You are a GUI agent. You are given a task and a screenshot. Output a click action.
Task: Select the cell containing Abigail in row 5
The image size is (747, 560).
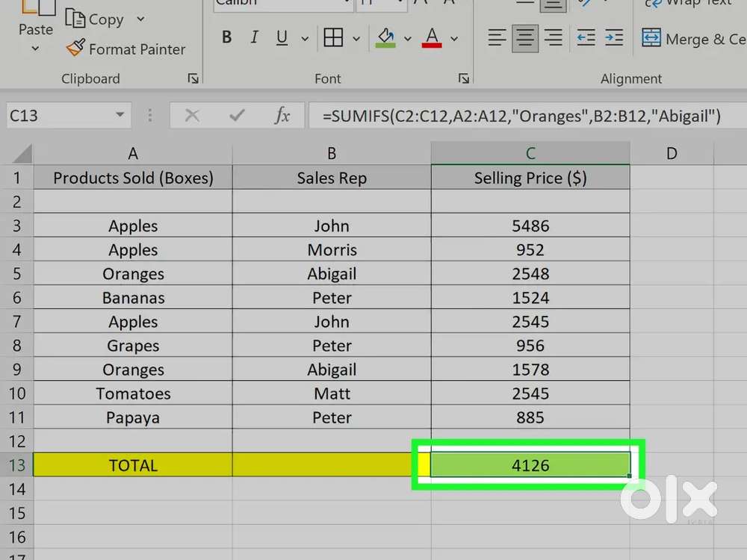click(332, 273)
